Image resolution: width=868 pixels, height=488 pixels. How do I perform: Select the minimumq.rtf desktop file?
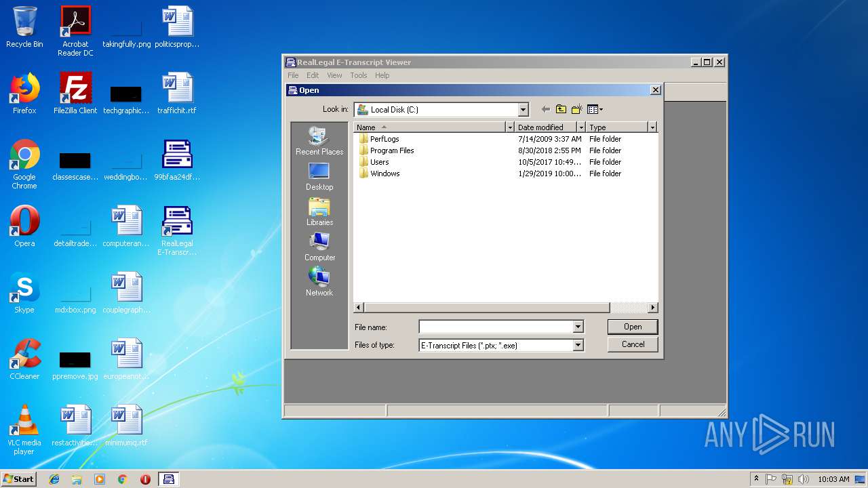[x=126, y=426]
